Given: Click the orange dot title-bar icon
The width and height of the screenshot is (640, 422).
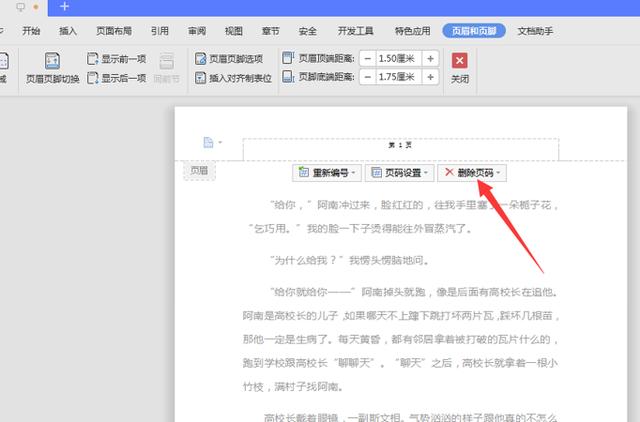Looking at the screenshot, I should (x=36, y=7).
